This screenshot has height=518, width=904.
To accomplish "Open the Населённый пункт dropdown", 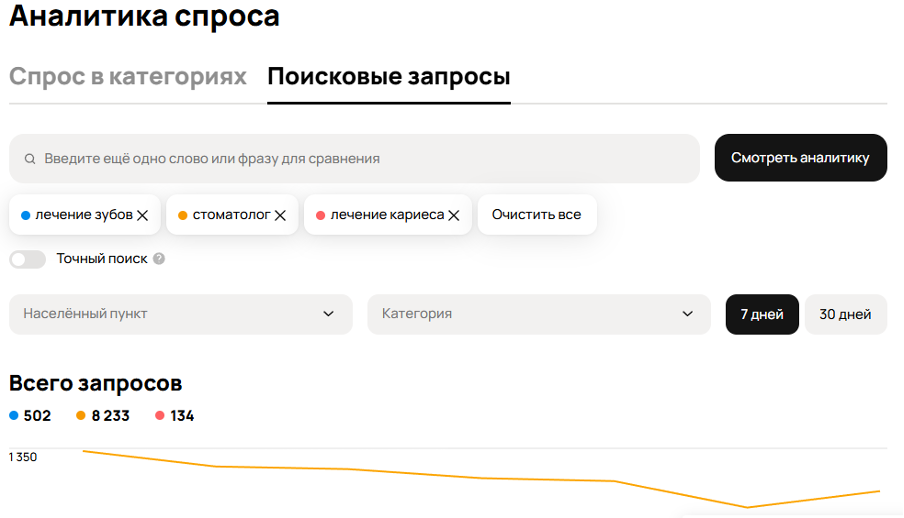I will pos(180,314).
